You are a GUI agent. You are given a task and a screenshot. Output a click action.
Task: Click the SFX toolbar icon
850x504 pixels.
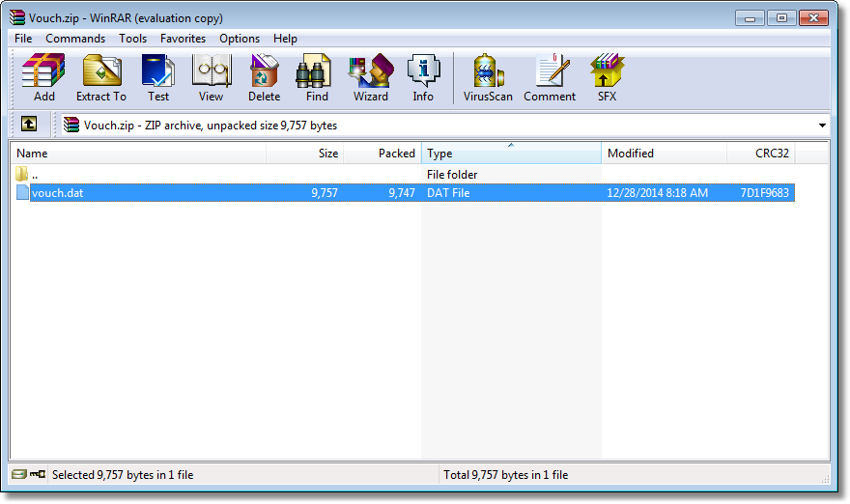tap(608, 77)
